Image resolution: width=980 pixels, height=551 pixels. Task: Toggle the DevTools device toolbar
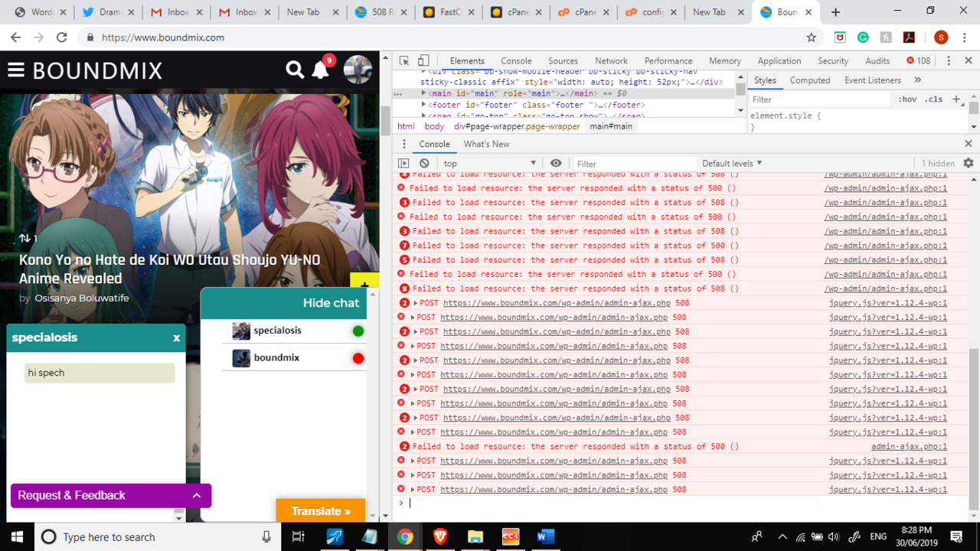point(423,60)
